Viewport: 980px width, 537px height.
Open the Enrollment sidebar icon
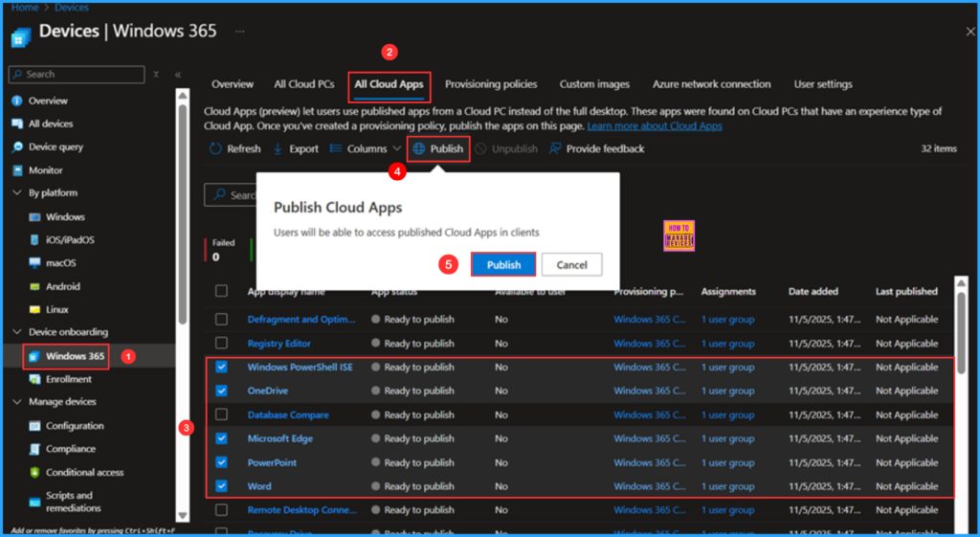35,379
